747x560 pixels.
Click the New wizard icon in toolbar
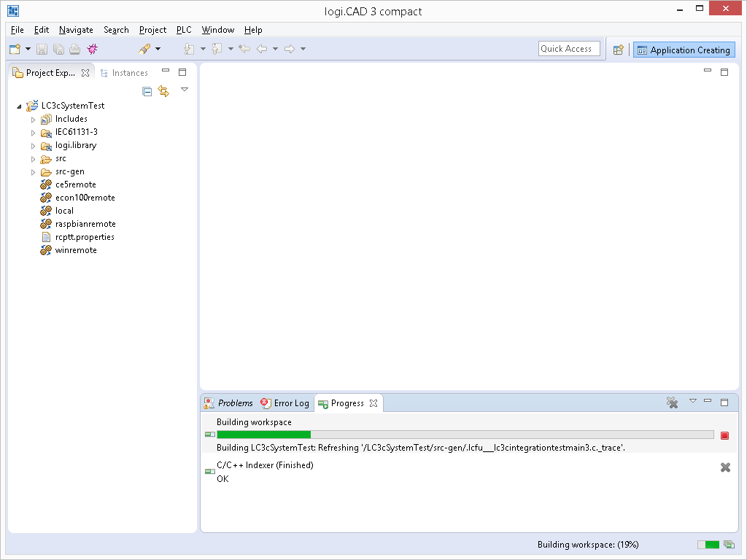(x=15, y=49)
